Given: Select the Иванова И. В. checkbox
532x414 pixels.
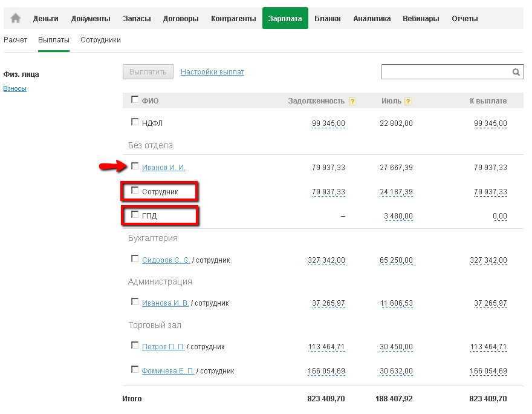Looking at the screenshot, I should tap(135, 301).
